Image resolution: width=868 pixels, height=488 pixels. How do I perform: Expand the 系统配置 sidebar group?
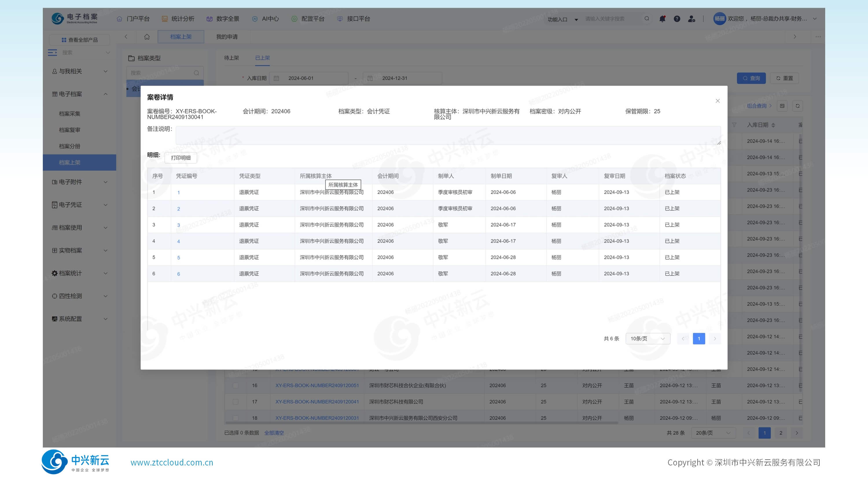(x=80, y=319)
